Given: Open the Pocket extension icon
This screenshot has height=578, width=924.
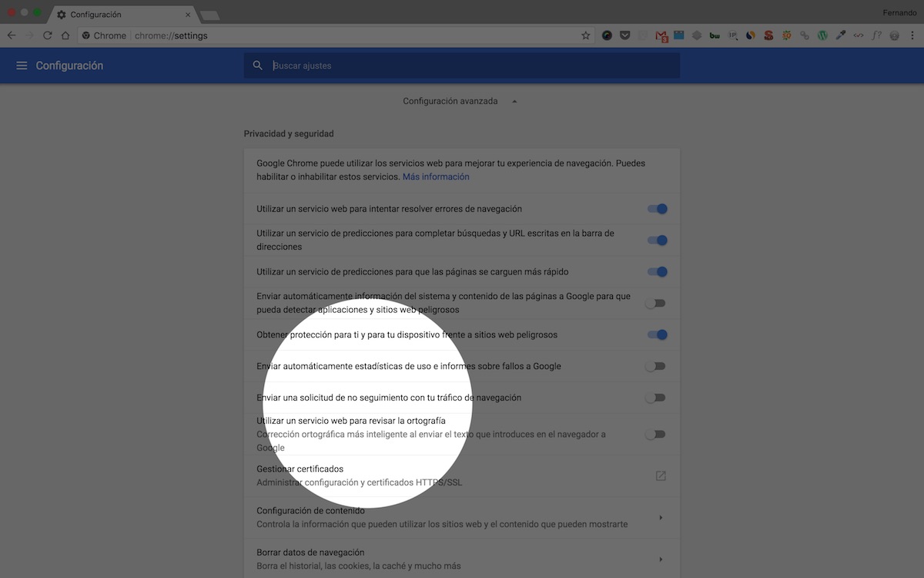Looking at the screenshot, I should (624, 35).
